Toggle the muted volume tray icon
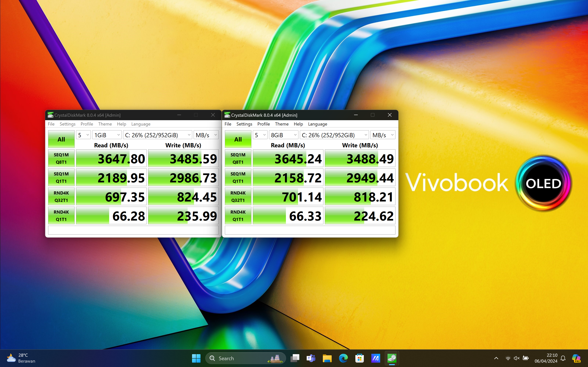This screenshot has height=367, width=588. [517, 358]
